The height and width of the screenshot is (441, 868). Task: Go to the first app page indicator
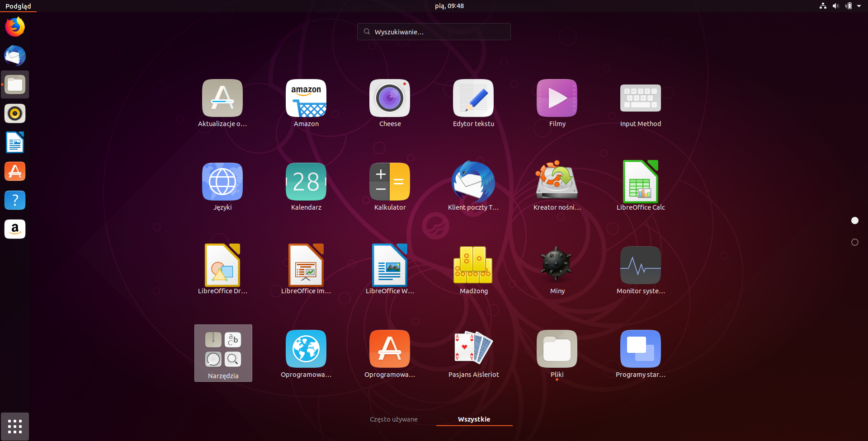tap(855, 220)
